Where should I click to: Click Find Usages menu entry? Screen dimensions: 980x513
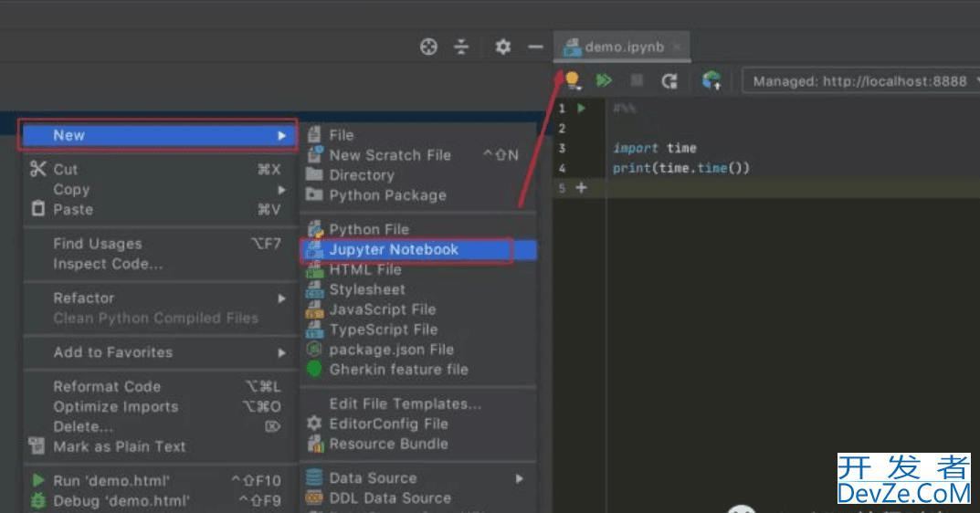coord(158,244)
